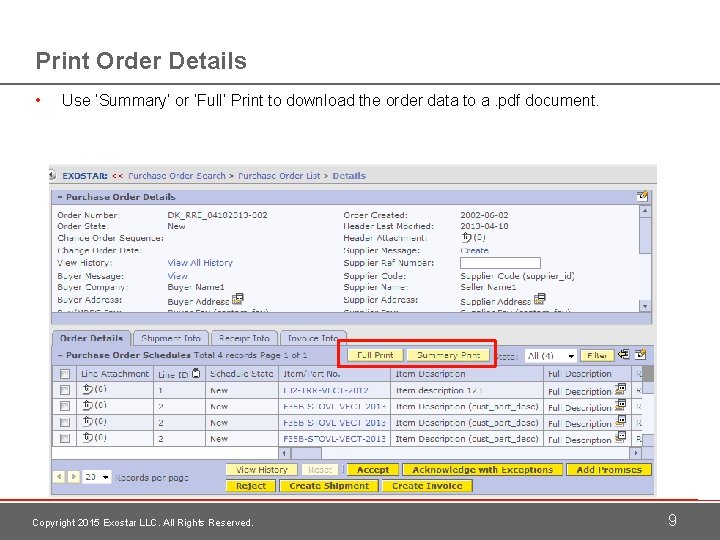Screen dimensions: 720x540
Task: Click the table horizontal scrollbar thumb
Action: [x=306, y=453]
